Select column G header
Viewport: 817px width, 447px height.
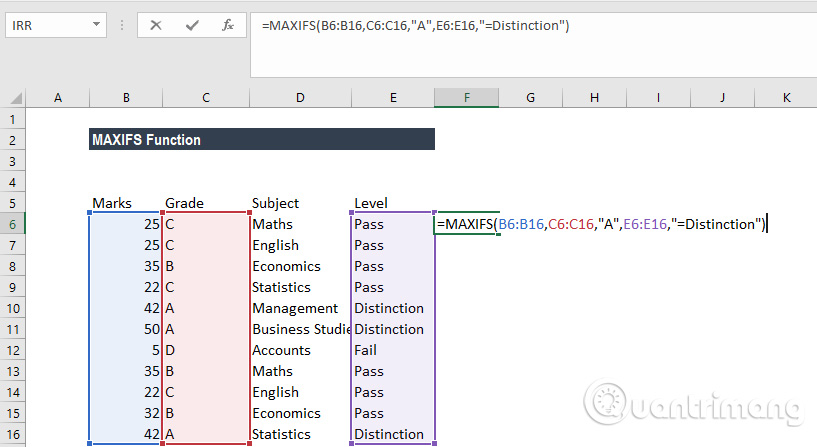click(530, 97)
